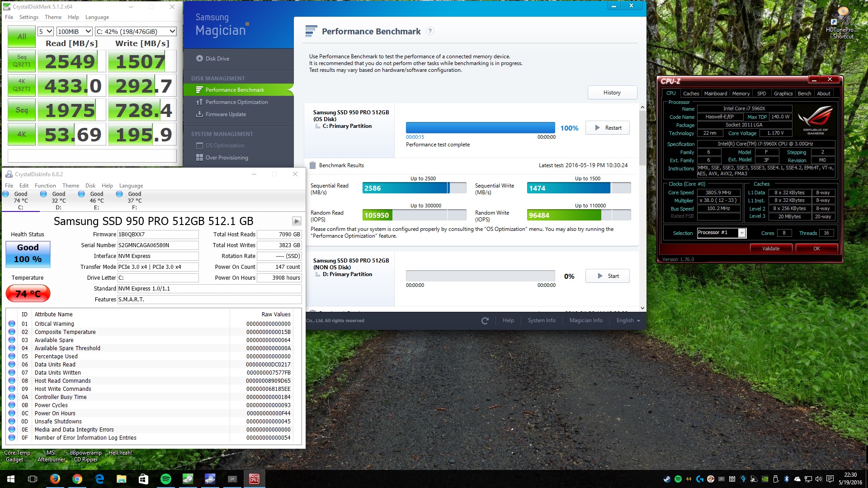Open Firefox from the taskbar
This screenshot has height=488, width=868.
[55, 479]
